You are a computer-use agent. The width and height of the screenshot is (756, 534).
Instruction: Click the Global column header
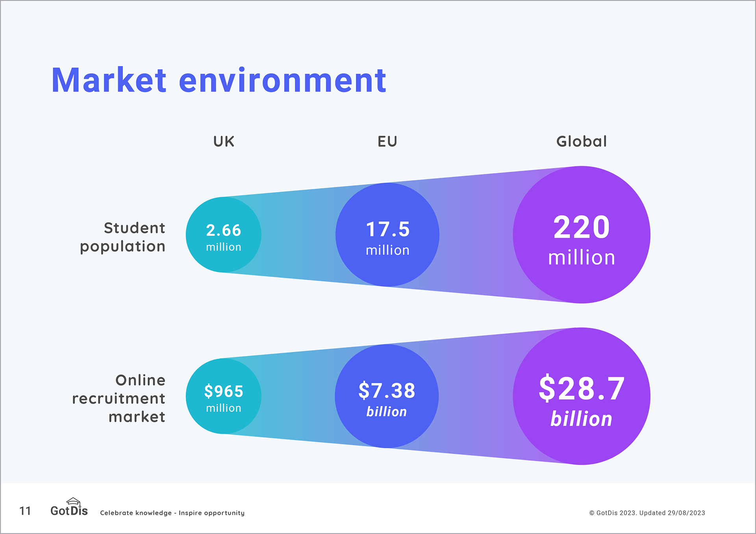point(581,141)
